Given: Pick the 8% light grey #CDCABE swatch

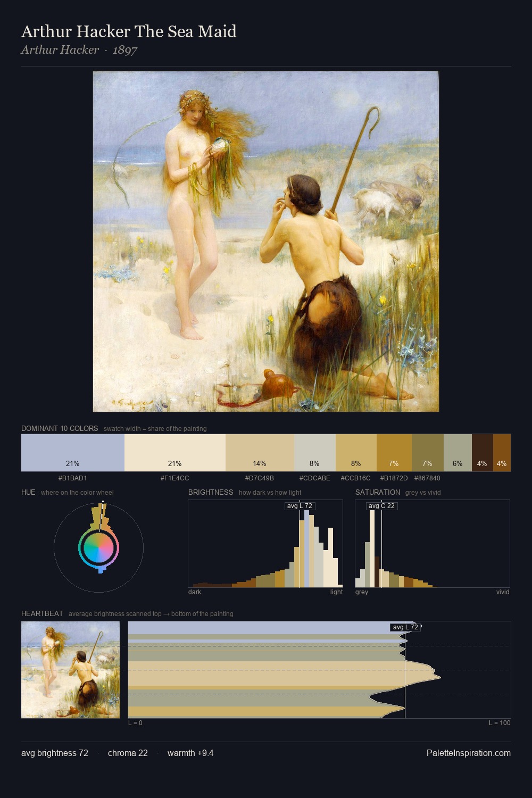Looking at the screenshot, I should pos(315,453).
